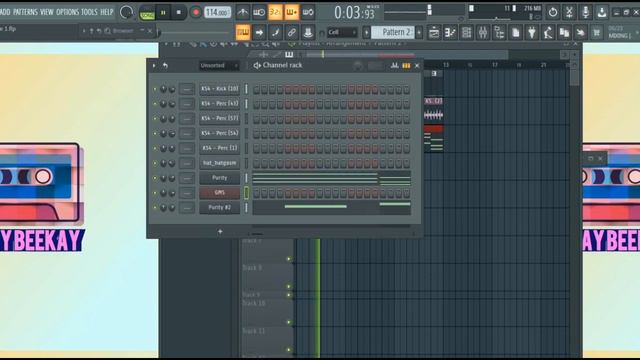Toggle the Song/Pattern mode switch

(x=147, y=12)
